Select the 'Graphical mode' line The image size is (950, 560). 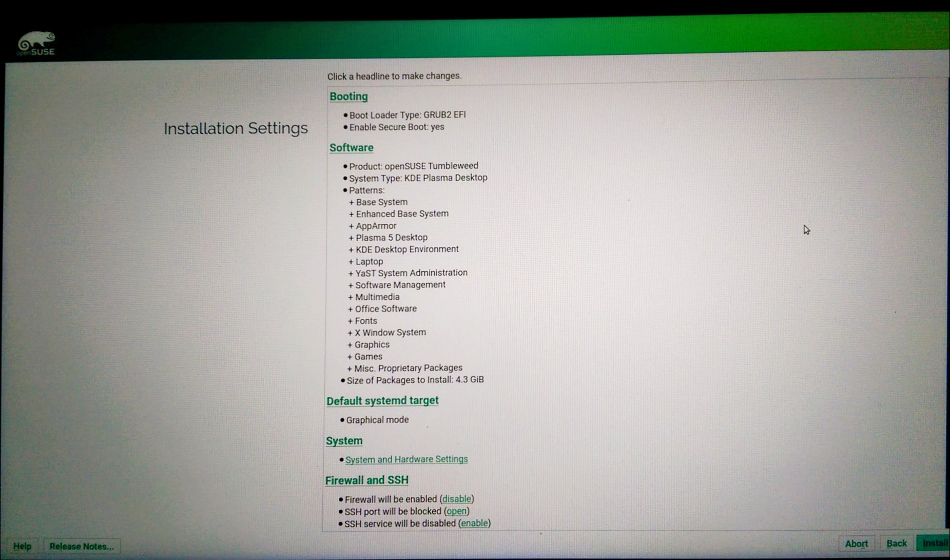(x=377, y=420)
